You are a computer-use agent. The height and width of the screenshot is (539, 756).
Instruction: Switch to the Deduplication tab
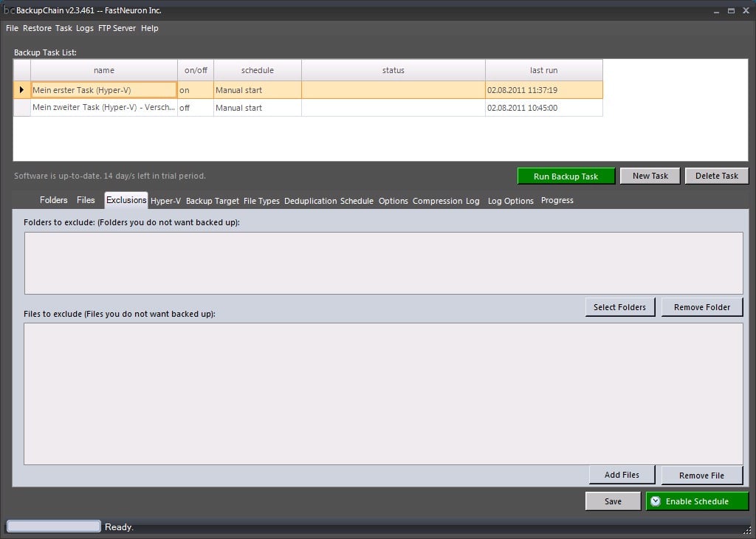click(311, 201)
